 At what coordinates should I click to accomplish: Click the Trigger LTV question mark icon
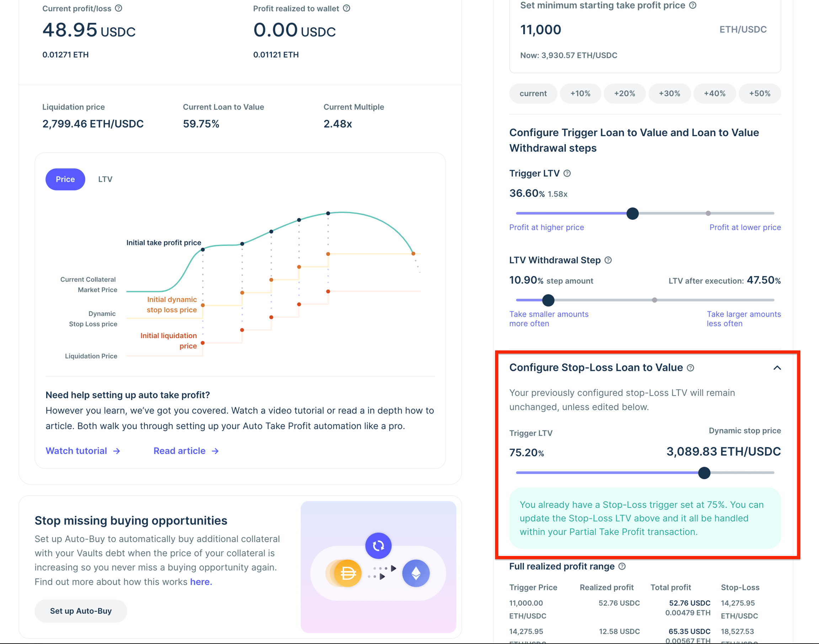(567, 173)
